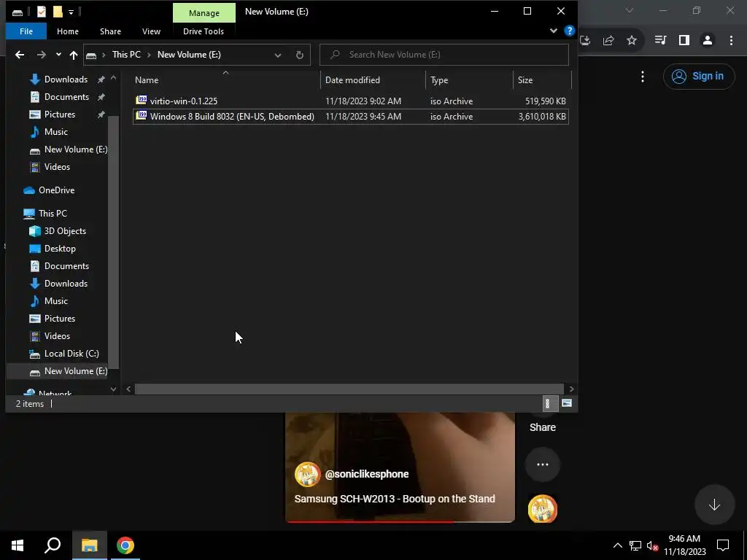Open the File menu in Explorer ribbon

[x=26, y=31]
